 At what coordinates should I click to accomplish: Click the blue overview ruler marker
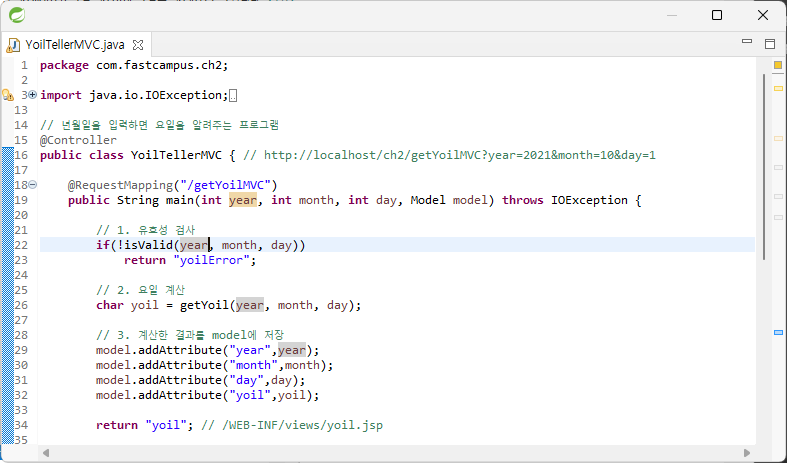[x=778, y=332]
